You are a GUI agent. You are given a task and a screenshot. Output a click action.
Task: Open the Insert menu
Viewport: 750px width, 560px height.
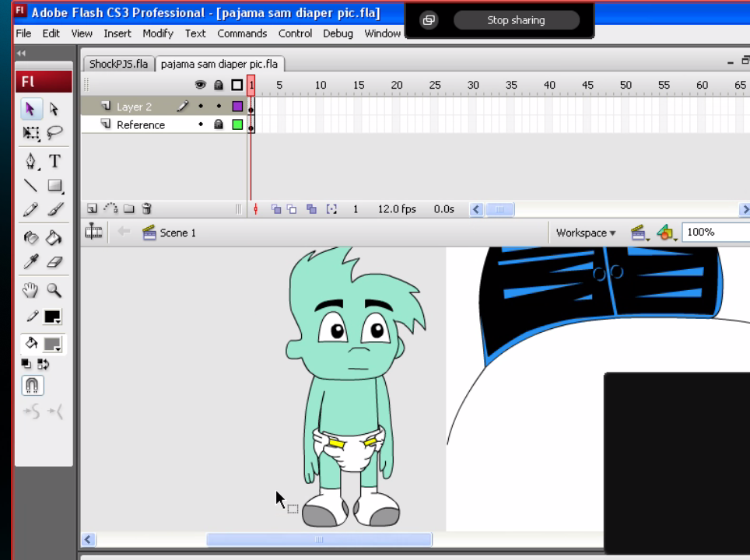(117, 33)
